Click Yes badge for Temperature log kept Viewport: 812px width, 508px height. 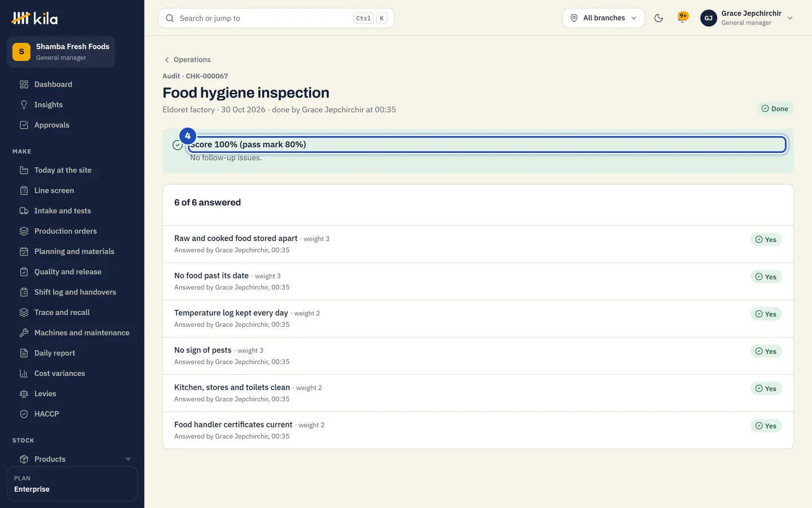766,314
